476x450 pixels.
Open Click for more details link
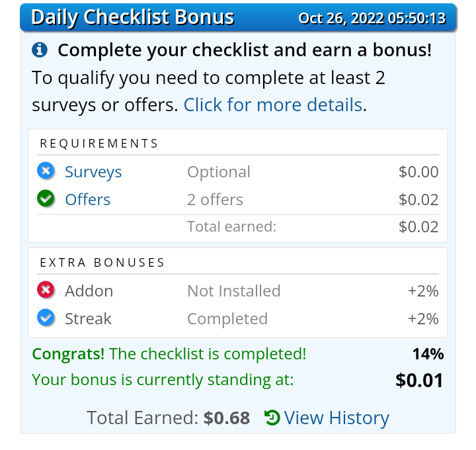[273, 105]
